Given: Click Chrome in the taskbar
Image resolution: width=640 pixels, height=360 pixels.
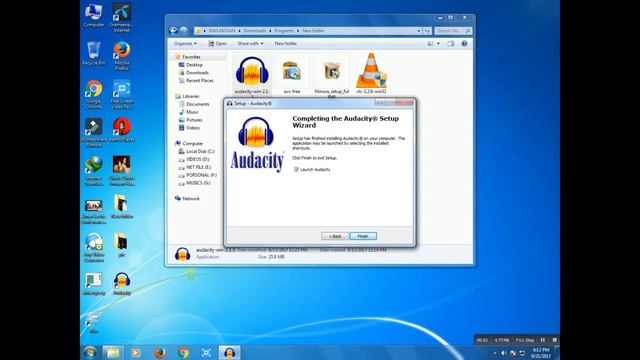Looking at the screenshot, I should pyautogui.click(x=183, y=352).
